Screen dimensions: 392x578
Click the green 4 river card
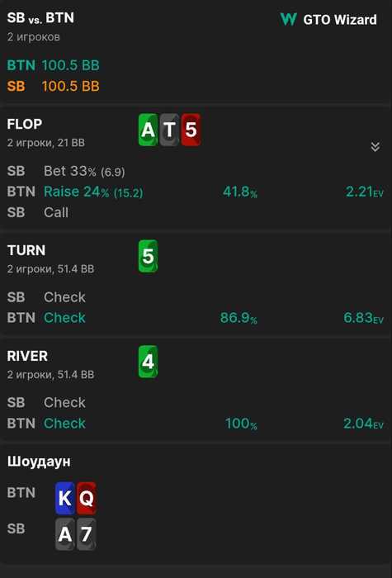(148, 362)
